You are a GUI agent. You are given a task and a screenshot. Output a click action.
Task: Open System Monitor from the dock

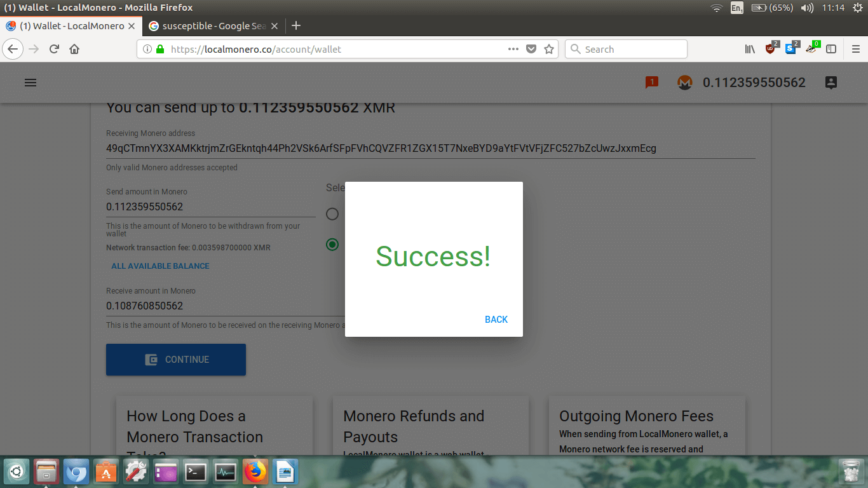226,471
